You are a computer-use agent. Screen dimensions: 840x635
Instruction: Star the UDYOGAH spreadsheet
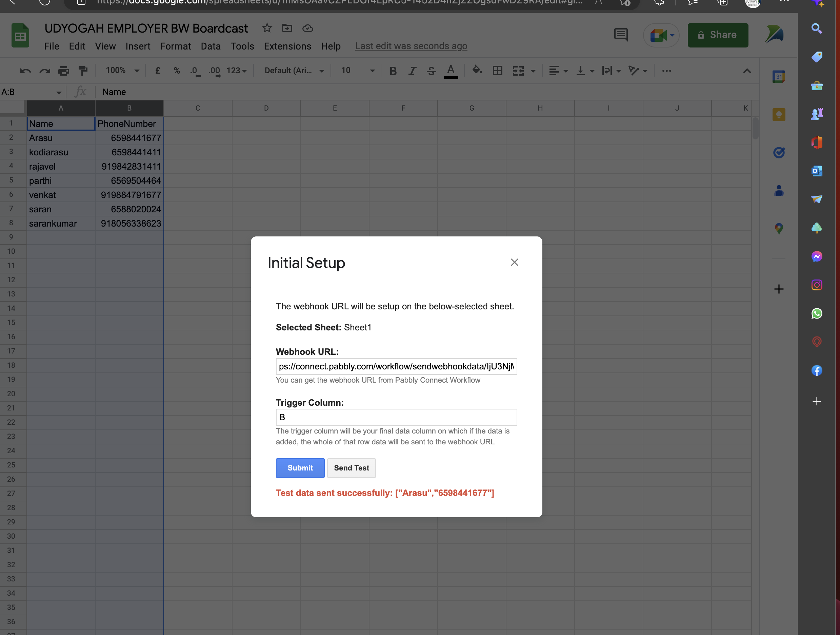click(267, 28)
